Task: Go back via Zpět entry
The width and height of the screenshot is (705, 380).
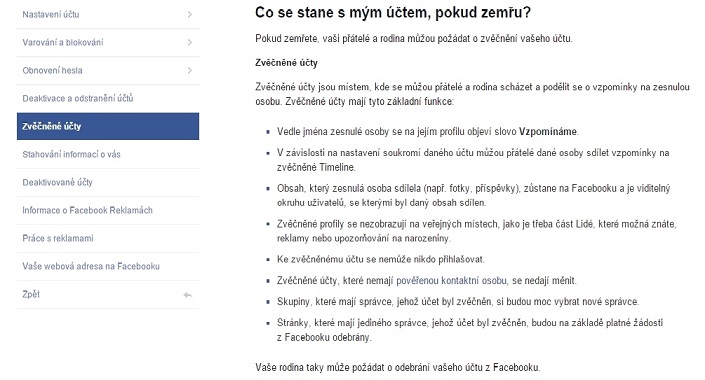Action: coord(108,294)
